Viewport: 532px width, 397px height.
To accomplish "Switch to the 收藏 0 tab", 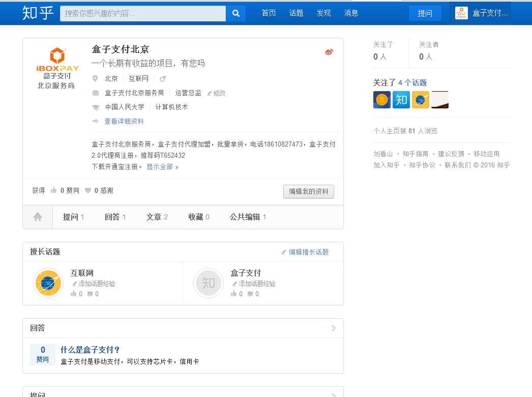I will pyautogui.click(x=199, y=217).
